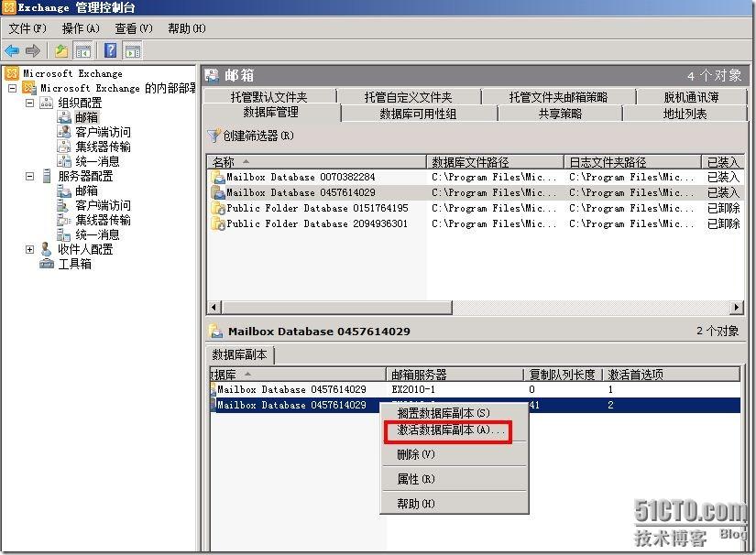
Task: Click the Forward arrow toolbar icon
Action: click(x=33, y=50)
